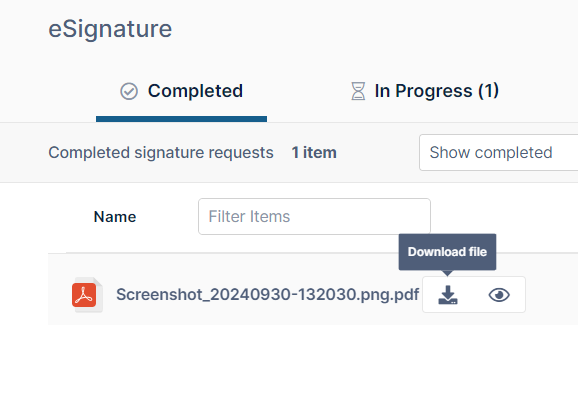
Task: Click the hourglass icon beside In Progress
Action: click(x=358, y=91)
